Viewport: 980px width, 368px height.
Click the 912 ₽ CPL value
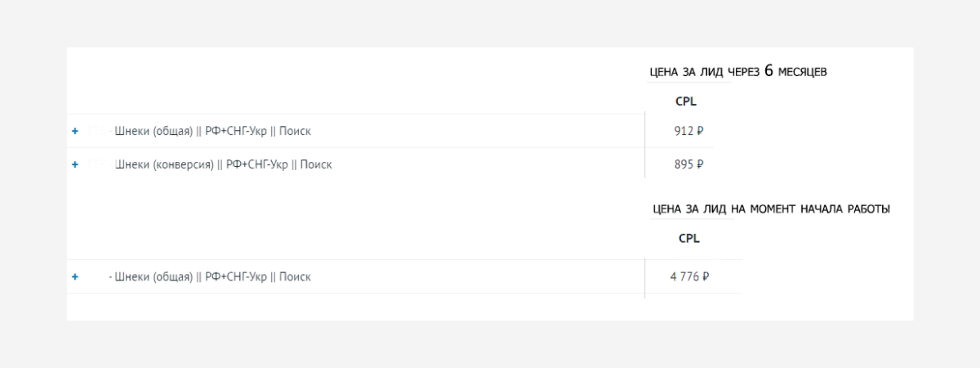click(x=688, y=131)
